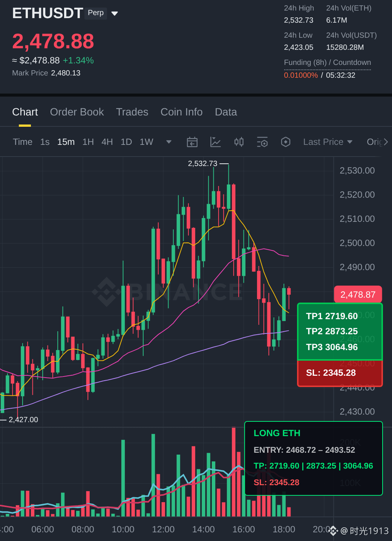The height and width of the screenshot is (541, 392).
Task: Open the Last Price dropdown
Action: [x=328, y=142]
